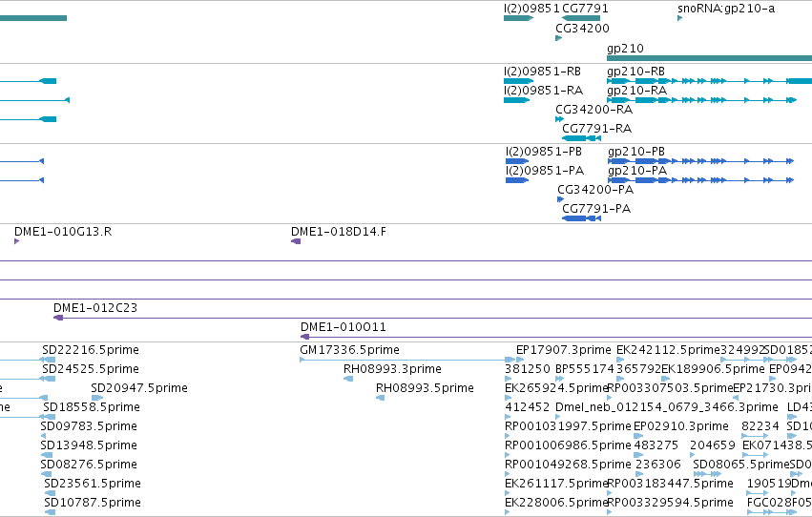Select the gp210-PB protein glyph
812x517 pixels.
tap(700, 161)
